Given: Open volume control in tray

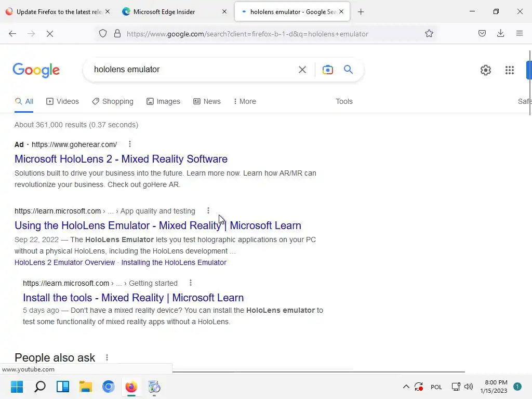Looking at the screenshot, I should [469, 387].
